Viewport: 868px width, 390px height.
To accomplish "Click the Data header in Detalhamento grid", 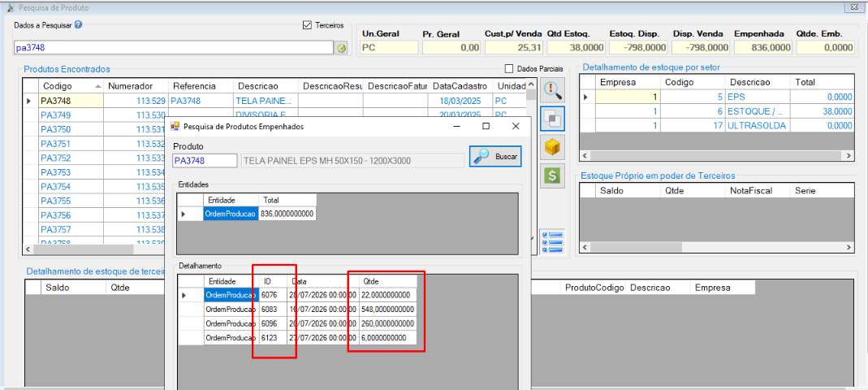I will 322,281.
